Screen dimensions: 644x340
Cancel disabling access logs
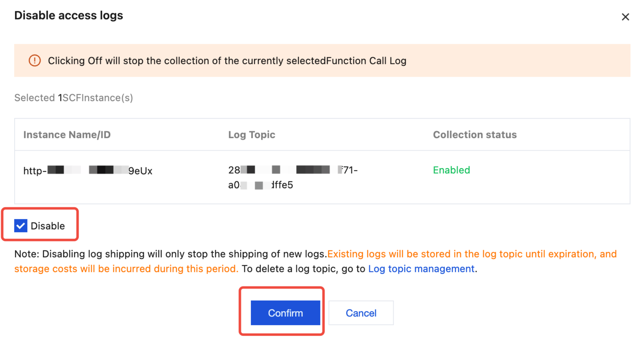[361, 313]
